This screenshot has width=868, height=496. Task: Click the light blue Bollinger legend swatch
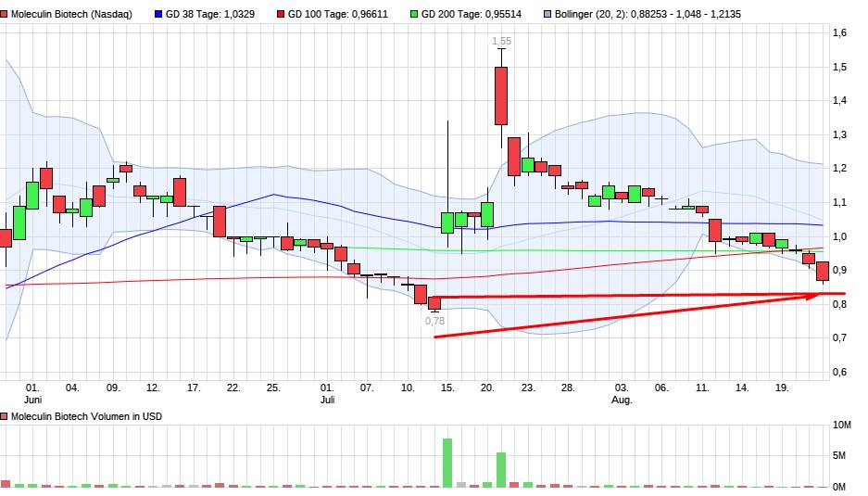coord(547,15)
